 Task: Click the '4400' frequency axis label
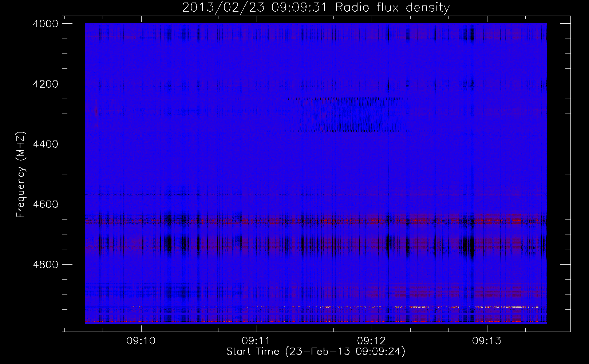tap(46, 144)
